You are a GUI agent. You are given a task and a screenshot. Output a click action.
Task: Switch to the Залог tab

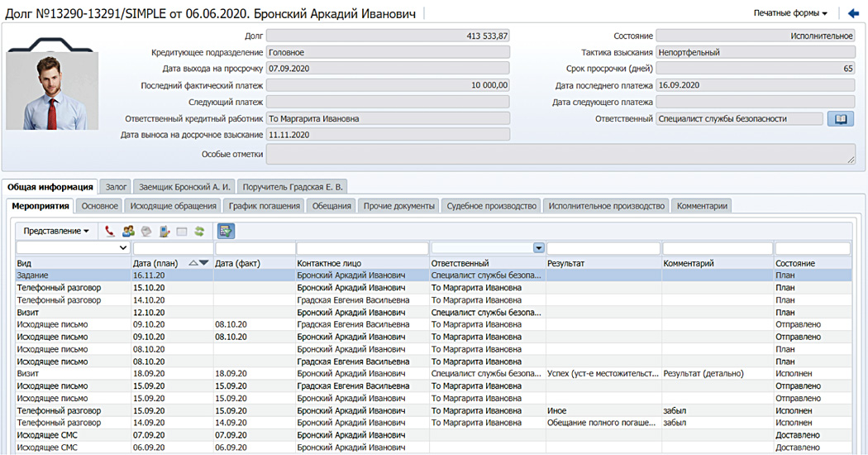pyautogui.click(x=116, y=187)
